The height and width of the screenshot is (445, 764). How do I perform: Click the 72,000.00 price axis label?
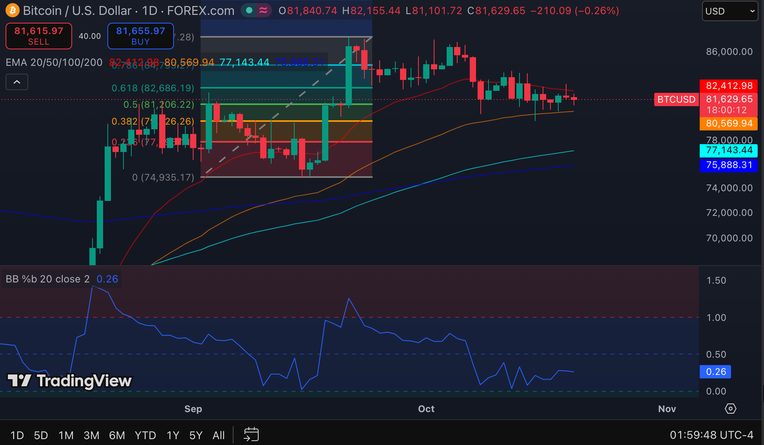[729, 213]
